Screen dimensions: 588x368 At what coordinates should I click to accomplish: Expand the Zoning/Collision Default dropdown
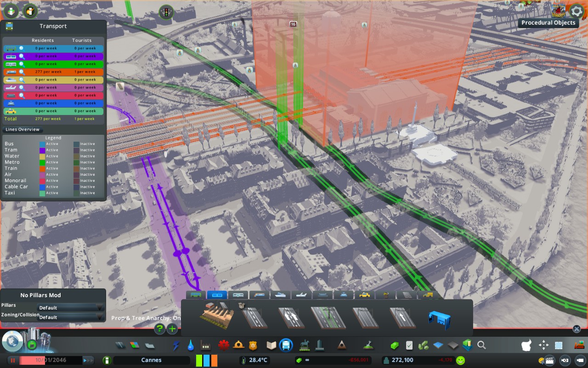pos(71,317)
